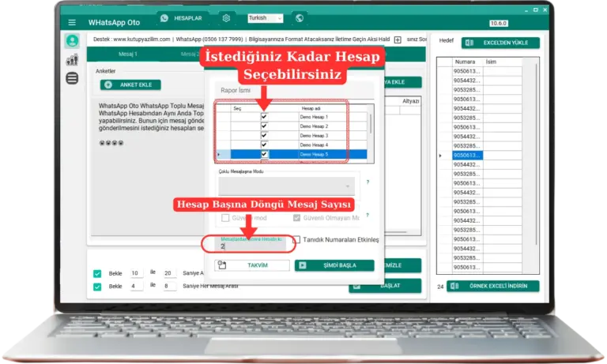Image resolution: width=607 pixels, height=364 pixels.
Task: Click the Hesap adı column header
Action: click(x=311, y=109)
